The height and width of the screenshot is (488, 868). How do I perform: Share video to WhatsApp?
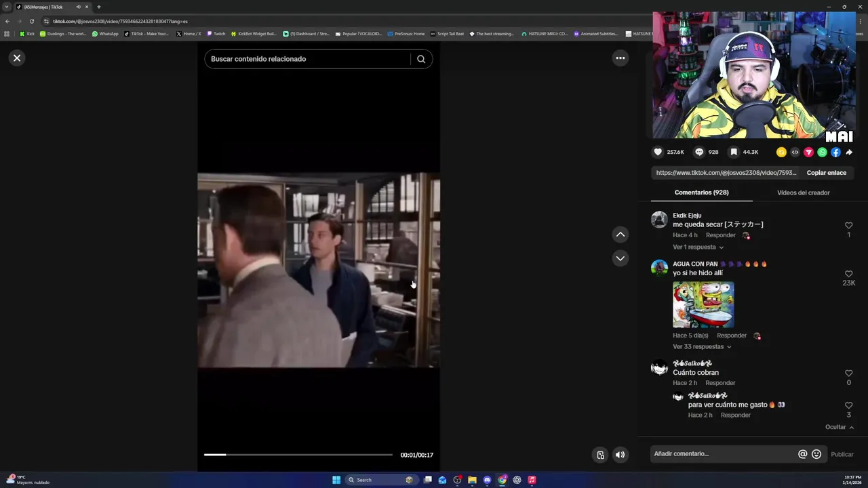(822, 152)
